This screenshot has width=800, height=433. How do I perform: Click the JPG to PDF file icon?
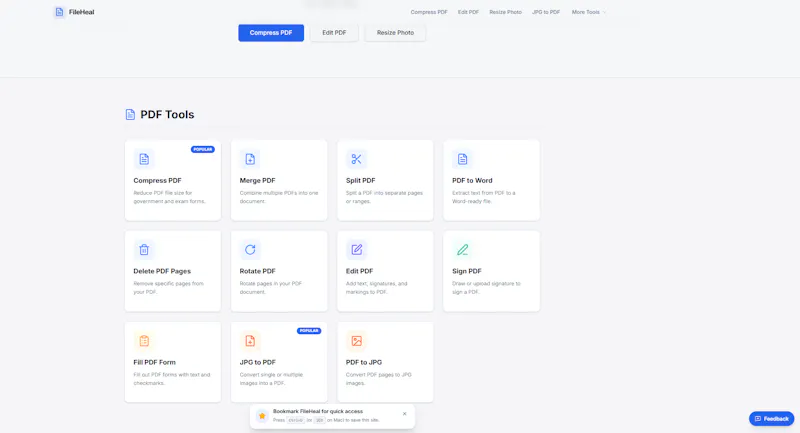coord(250,341)
